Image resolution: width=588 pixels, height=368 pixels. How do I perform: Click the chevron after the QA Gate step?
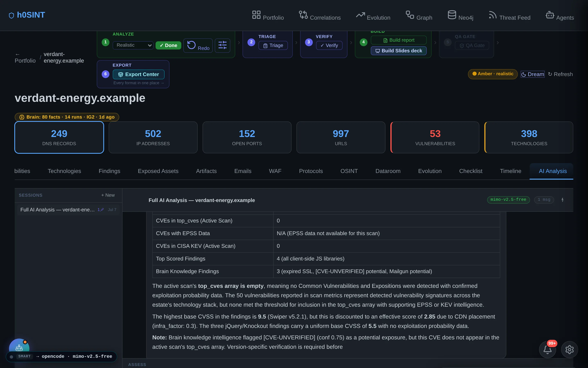coord(498,43)
